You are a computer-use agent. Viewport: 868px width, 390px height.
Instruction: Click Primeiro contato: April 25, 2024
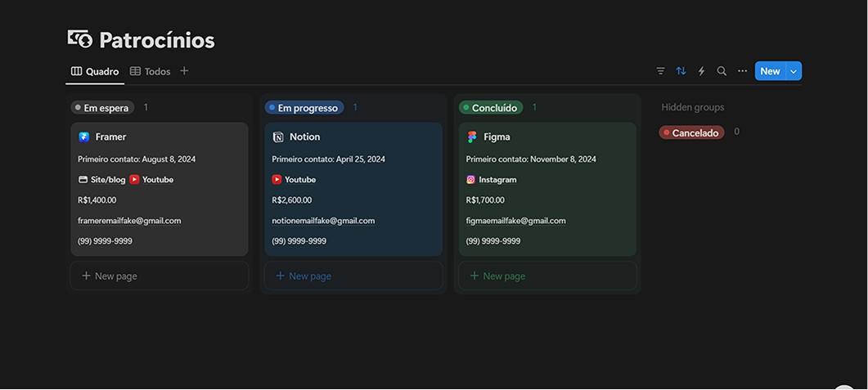[x=328, y=159]
